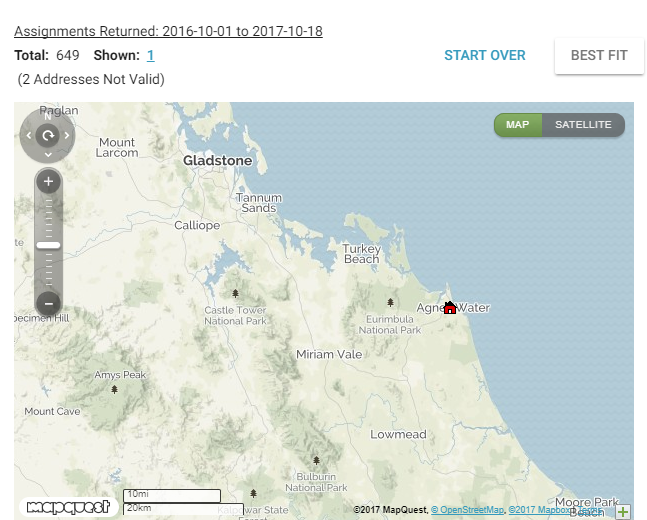Click the BEST FIT button

pos(599,55)
